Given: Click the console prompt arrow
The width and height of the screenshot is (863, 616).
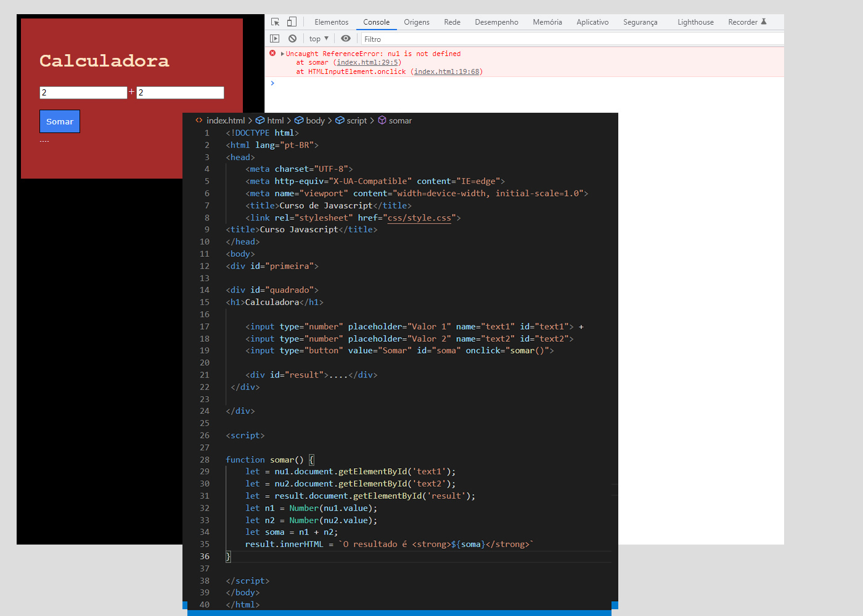Looking at the screenshot, I should pos(272,83).
